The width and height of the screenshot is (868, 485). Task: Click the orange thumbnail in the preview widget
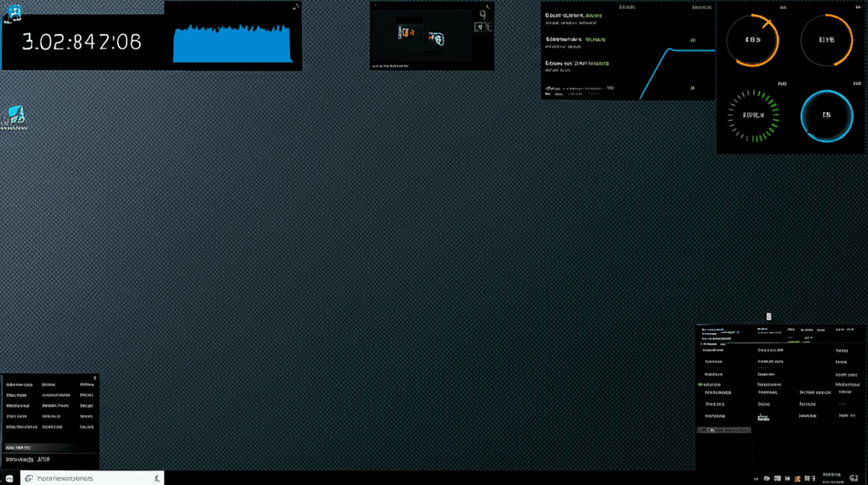(407, 33)
